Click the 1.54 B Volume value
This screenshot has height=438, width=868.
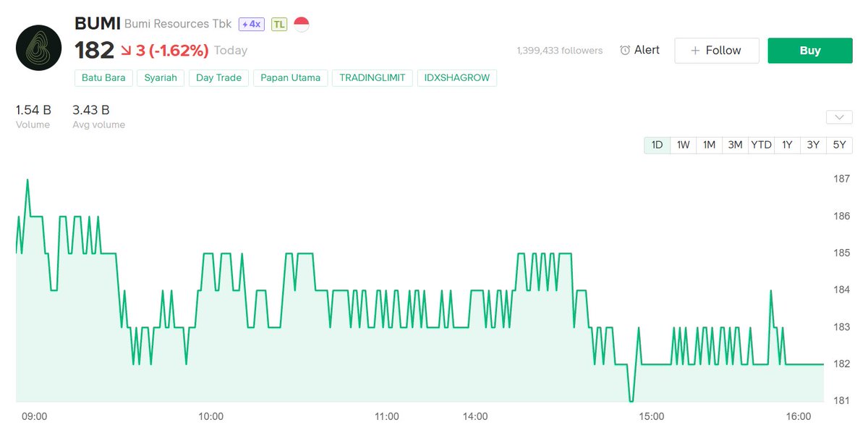pos(33,110)
